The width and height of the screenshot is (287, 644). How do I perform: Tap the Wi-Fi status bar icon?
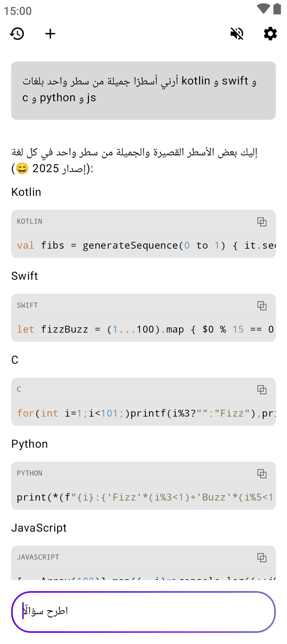[263, 9]
